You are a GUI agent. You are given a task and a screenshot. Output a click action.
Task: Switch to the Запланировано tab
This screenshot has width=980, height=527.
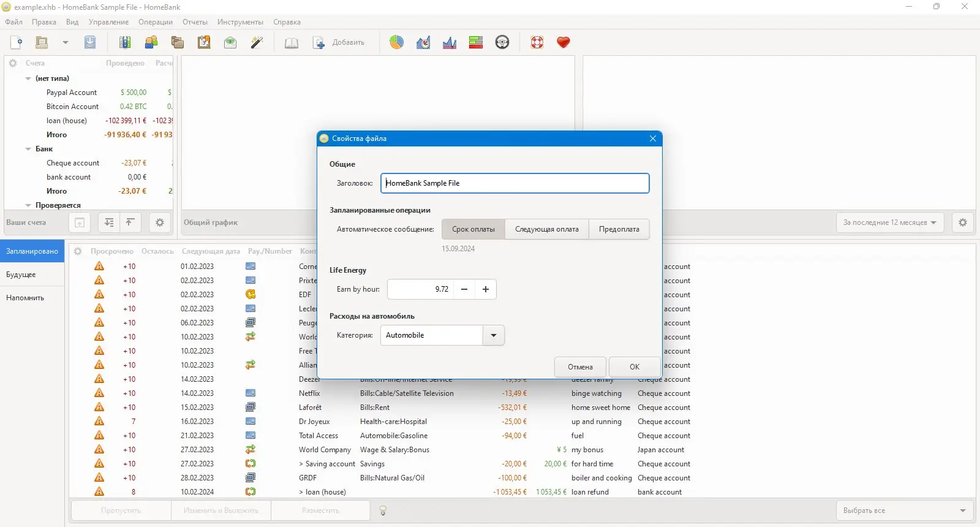coord(32,251)
